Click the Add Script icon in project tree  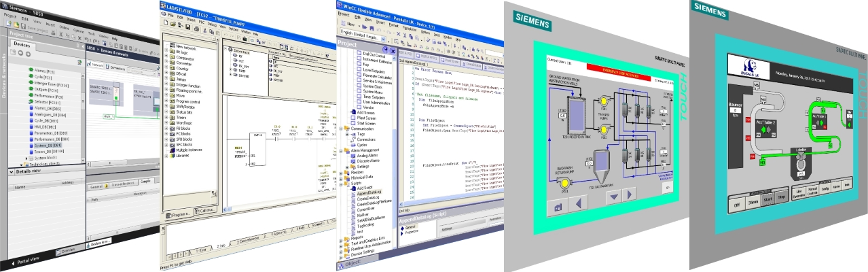click(352, 187)
